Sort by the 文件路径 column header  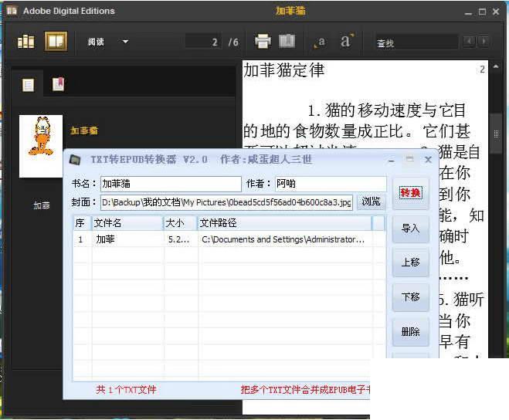pos(285,223)
